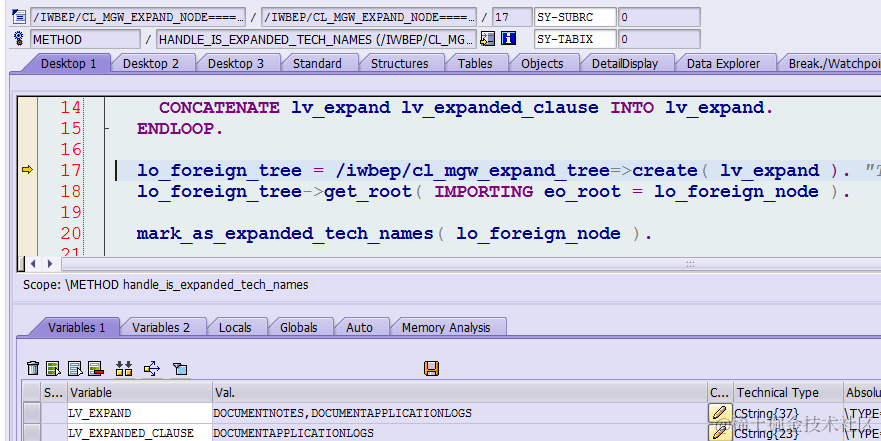
Task: Click the mark_as_expanded_tech_names code line
Action: pos(394,233)
